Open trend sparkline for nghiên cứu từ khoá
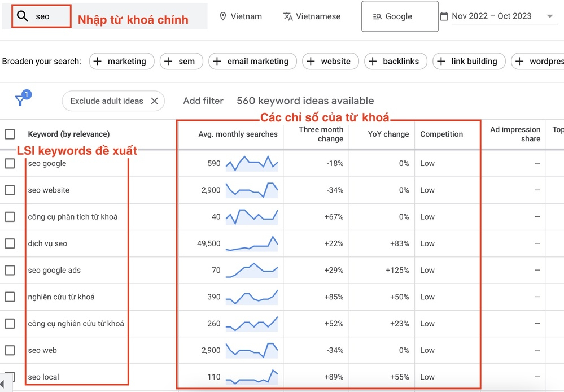The width and height of the screenshot is (564, 392). point(252,297)
